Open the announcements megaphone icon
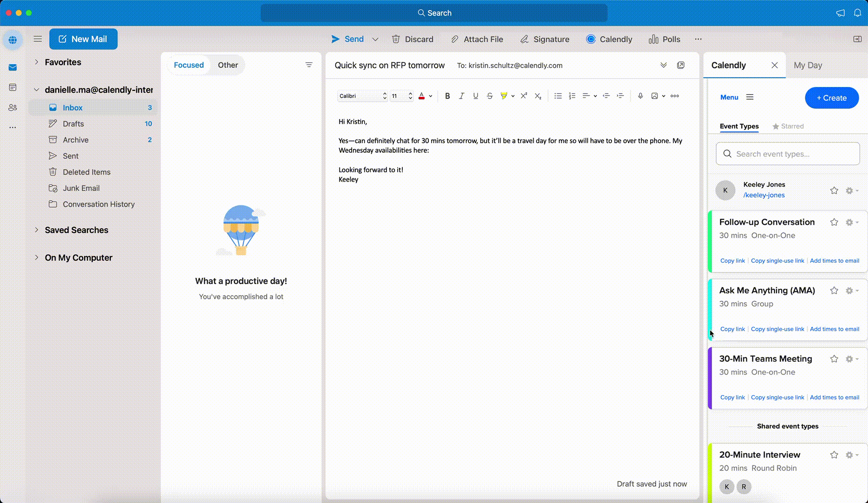The width and height of the screenshot is (868, 503). pyautogui.click(x=841, y=13)
